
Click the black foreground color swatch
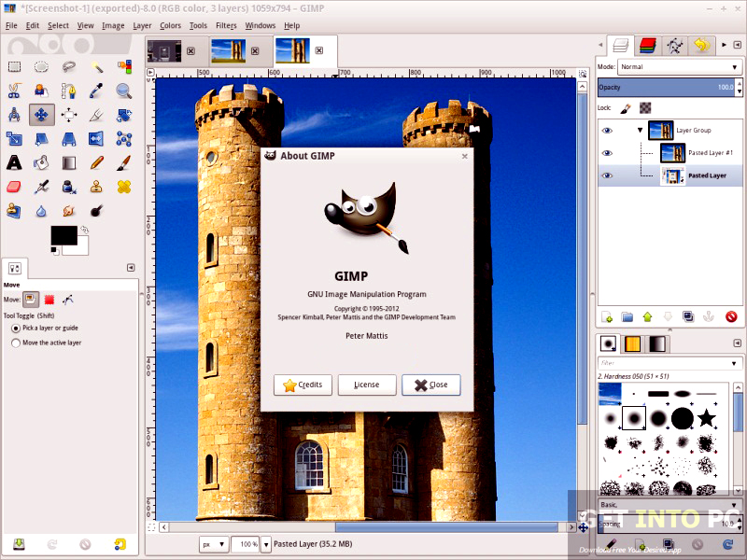[x=63, y=236]
